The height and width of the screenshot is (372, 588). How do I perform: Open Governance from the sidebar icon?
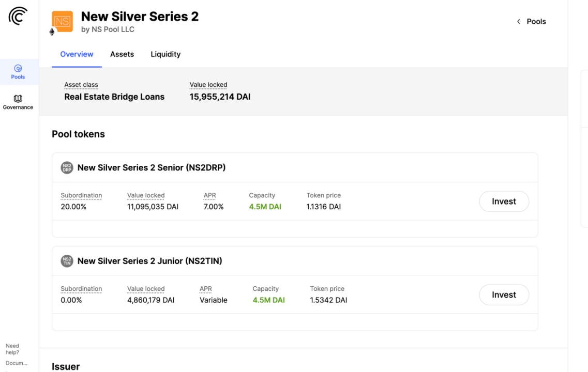click(x=18, y=98)
